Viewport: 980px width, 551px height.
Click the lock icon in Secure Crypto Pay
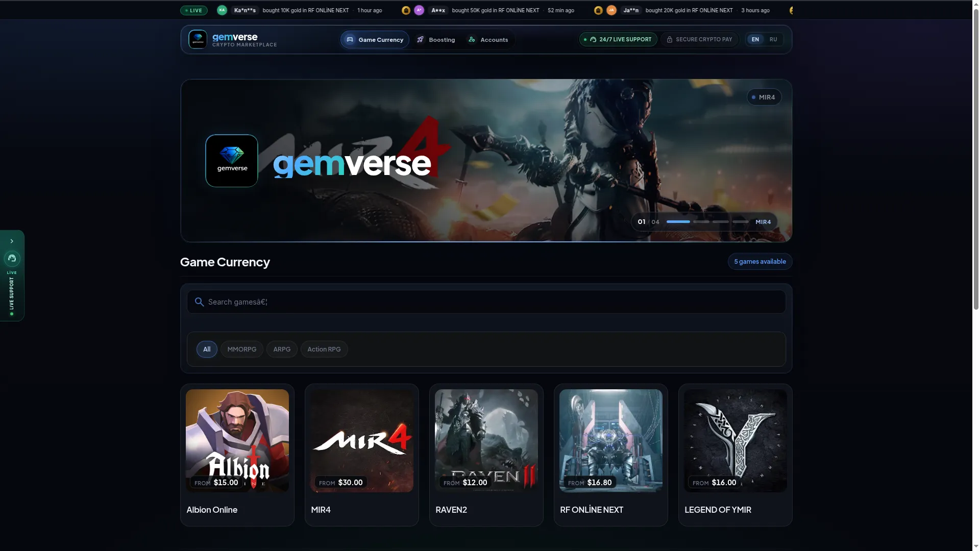point(670,39)
